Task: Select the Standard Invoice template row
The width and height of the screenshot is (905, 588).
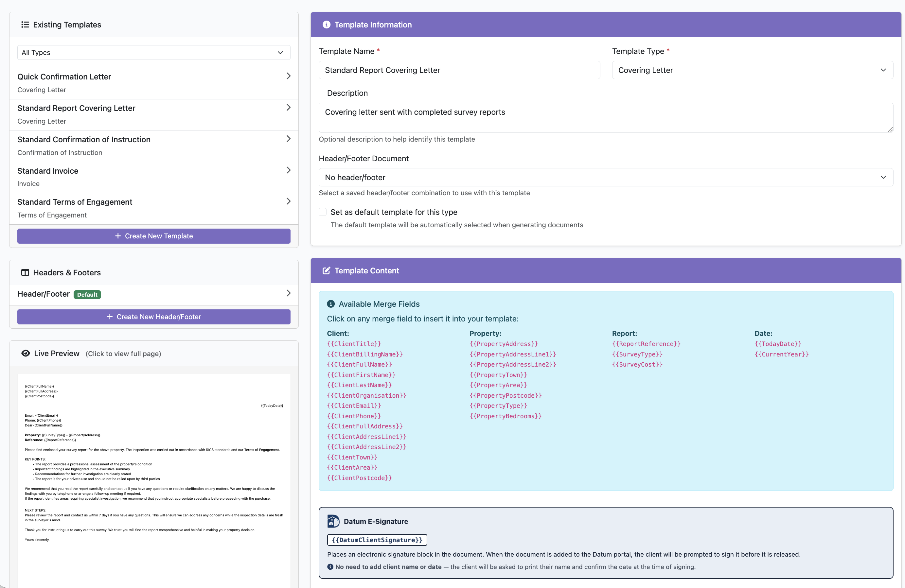Action: 154,178
